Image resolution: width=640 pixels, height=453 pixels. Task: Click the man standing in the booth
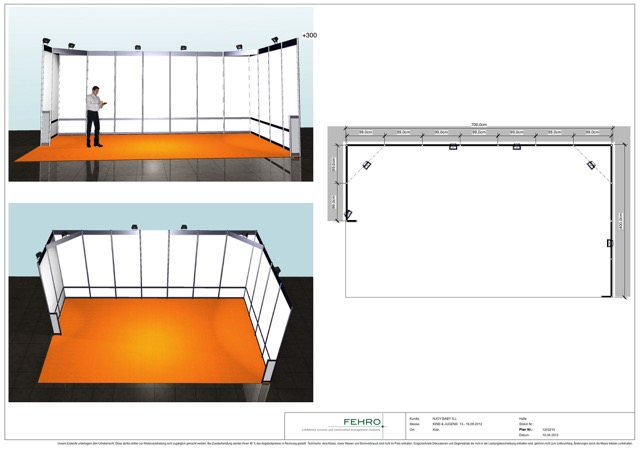tap(95, 116)
